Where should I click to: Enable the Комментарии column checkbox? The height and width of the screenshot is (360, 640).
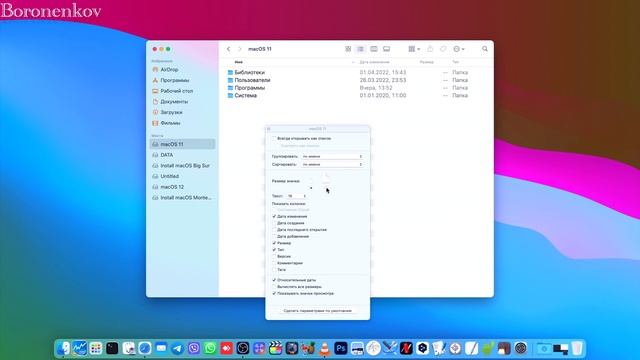pos(274,263)
